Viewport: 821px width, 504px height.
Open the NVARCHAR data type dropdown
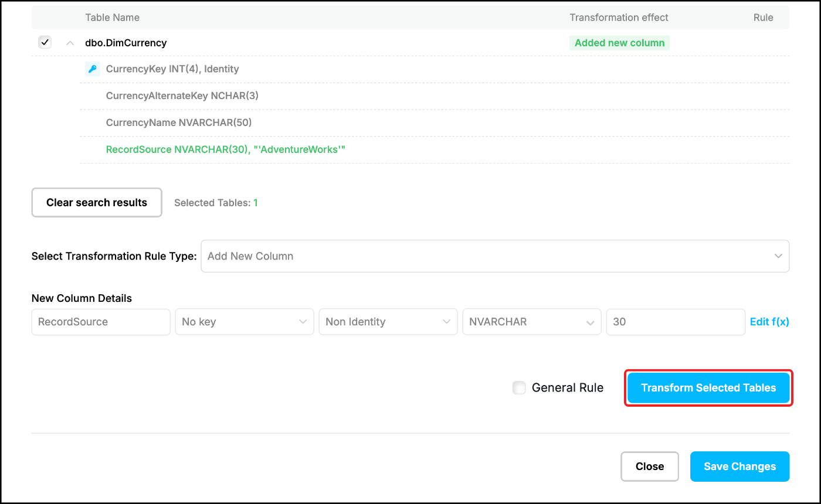(x=532, y=322)
